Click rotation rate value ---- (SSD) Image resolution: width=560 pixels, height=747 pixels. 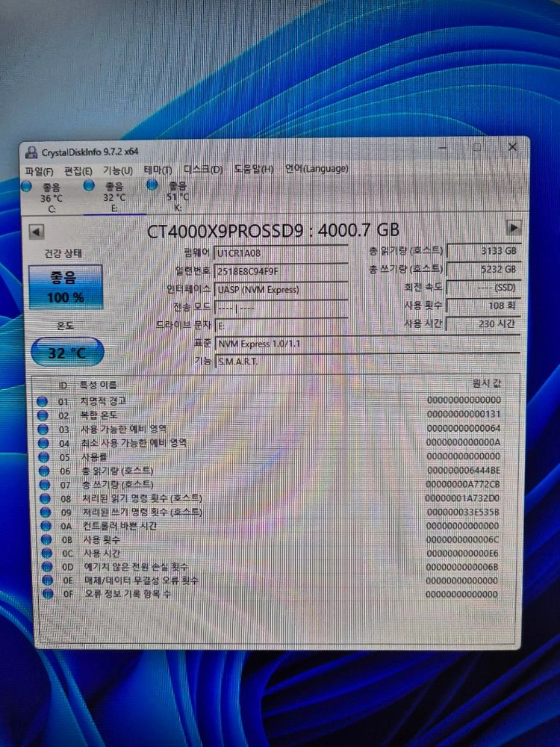point(483,288)
